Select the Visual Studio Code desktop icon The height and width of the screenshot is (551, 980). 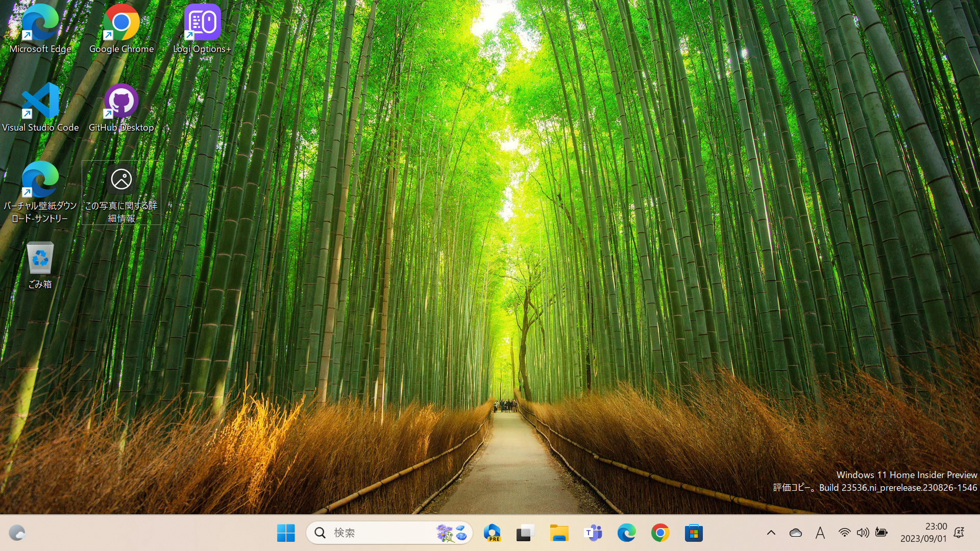pos(40,108)
